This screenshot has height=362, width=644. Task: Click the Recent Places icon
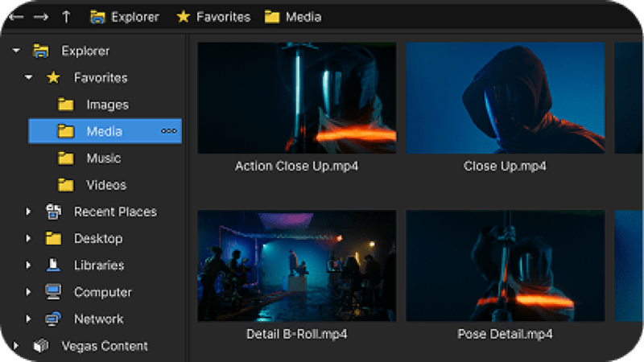[53, 212]
